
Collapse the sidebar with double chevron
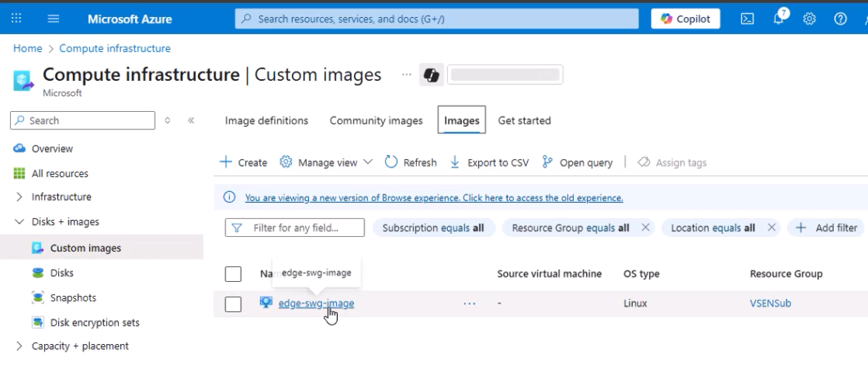pos(191,120)
